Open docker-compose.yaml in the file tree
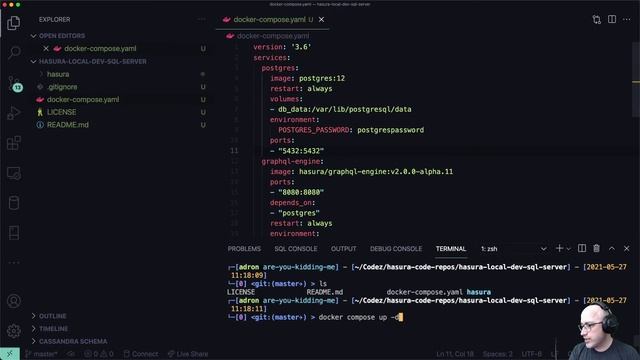 83,100
